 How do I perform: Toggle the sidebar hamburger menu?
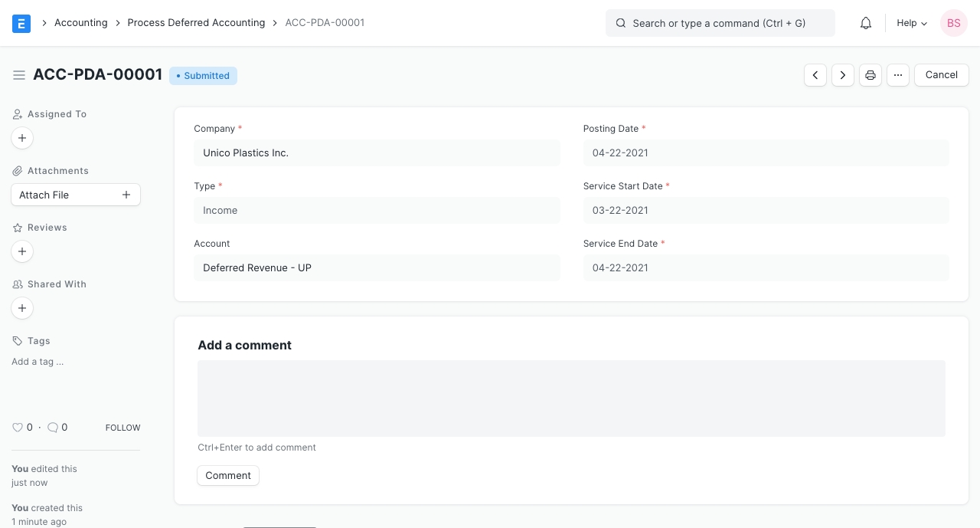click(19, 75)
